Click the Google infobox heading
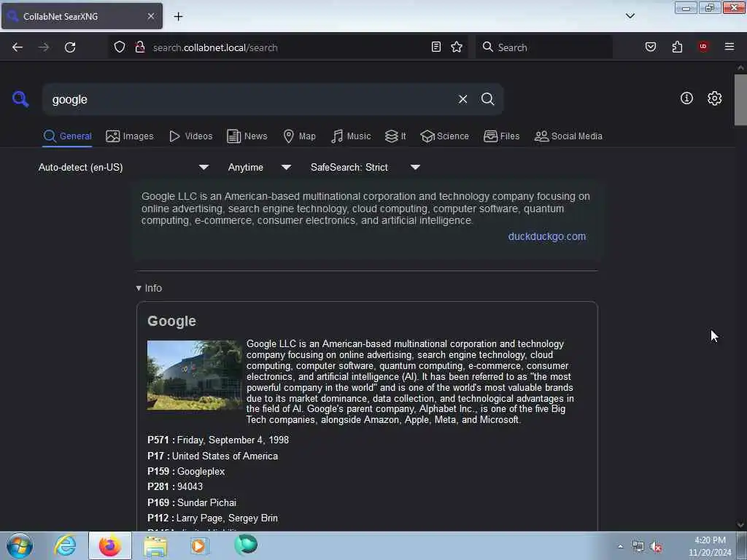This screenshot has height=560, width=747. coord(171,321)
